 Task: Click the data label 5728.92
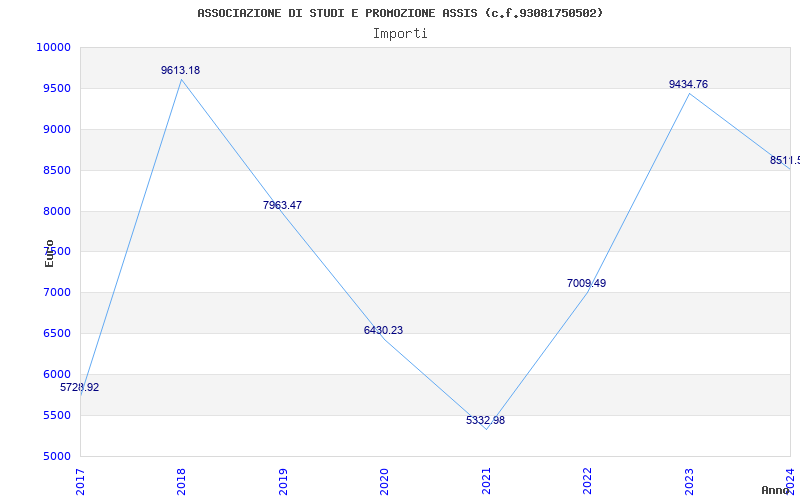point(80,387)
